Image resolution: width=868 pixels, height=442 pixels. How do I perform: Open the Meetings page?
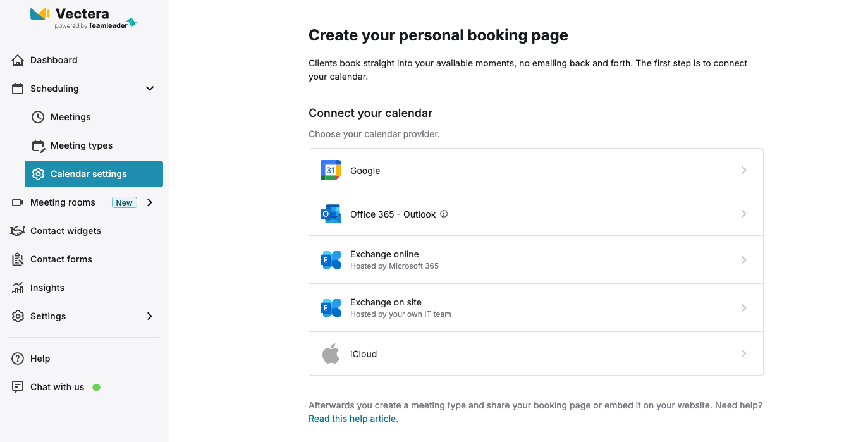[x=70, y=117]
